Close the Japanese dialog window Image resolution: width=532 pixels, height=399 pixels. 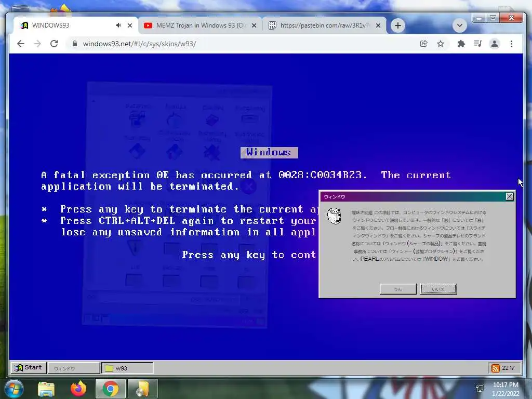(x=510, y=196)
